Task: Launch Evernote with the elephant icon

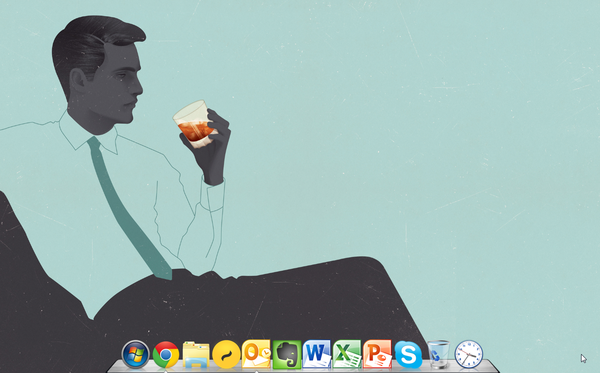Action: [287, 354]
